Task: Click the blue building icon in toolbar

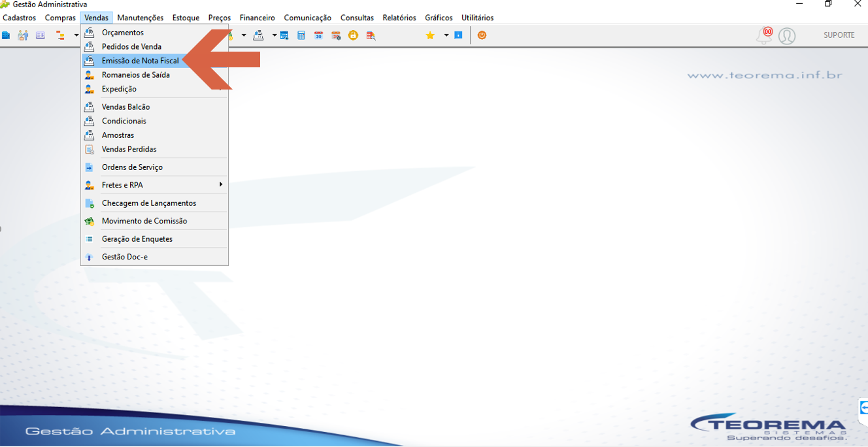Action: tap(6, 35)
